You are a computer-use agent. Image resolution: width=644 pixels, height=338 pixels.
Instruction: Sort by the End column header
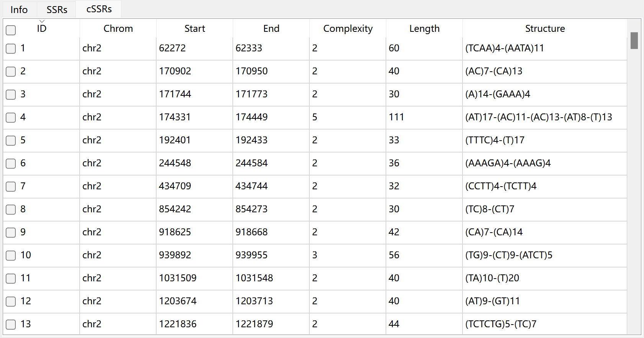tap(271, 29)
